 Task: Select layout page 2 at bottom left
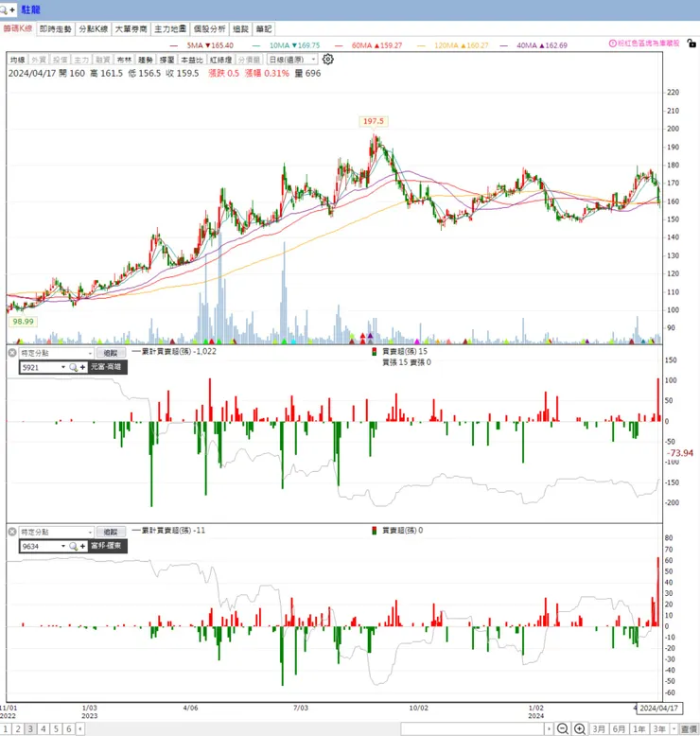coord(18,729)
